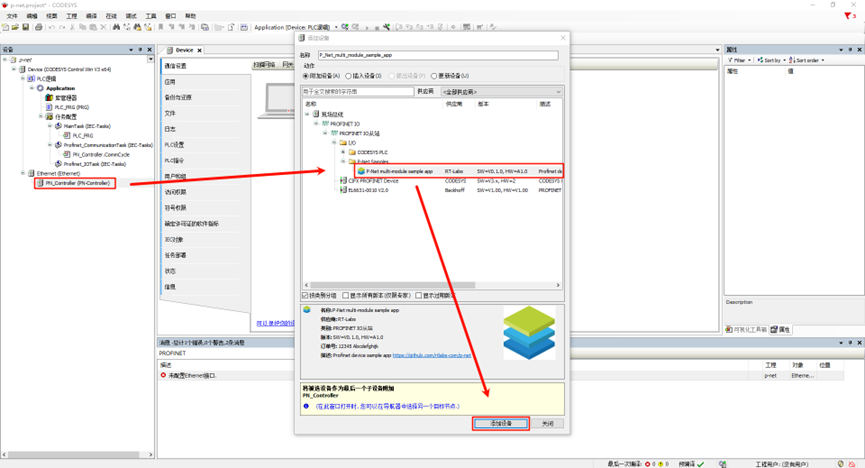
Task: Expand the CODESYS PLC folder
Action: (x=343, y=152)
